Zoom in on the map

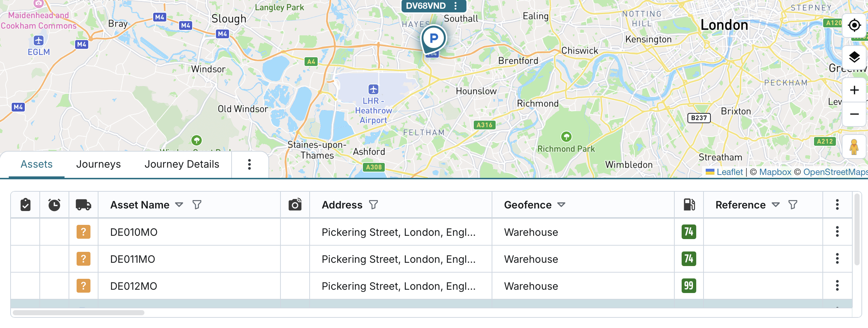(854, 90)
